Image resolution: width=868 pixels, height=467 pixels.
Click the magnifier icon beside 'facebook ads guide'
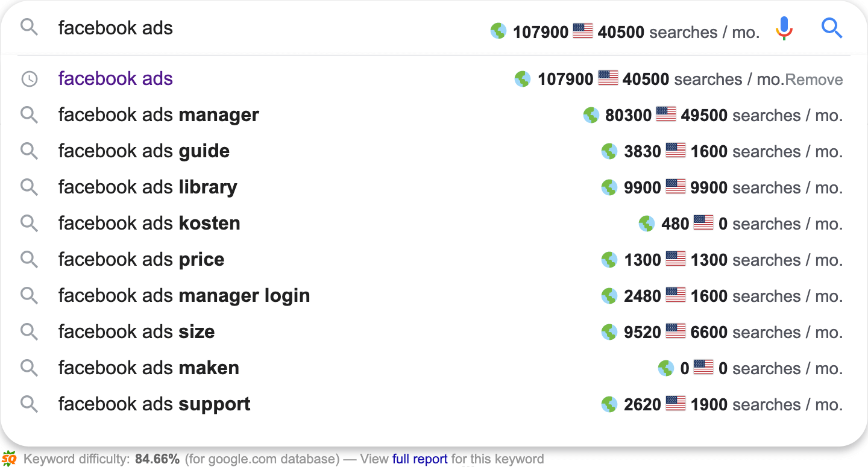pos(29,151)
